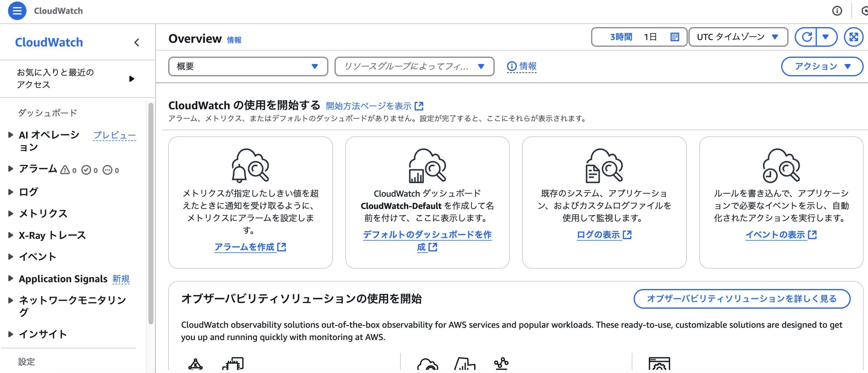Click the alarm bell cloud illustration
Viewport: 868px width, 373px height.
point(251,165)
